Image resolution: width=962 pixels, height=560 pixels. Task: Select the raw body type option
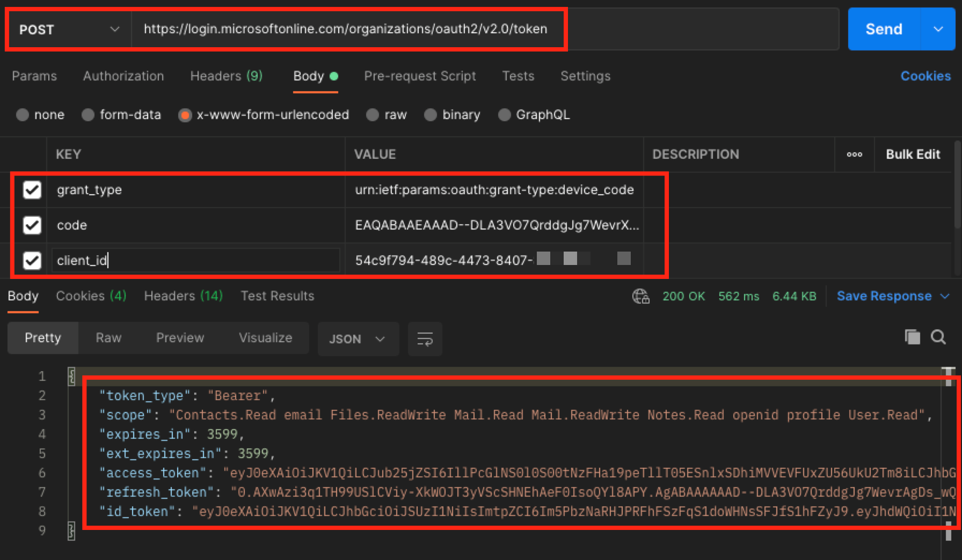click(x=373, y=115)
